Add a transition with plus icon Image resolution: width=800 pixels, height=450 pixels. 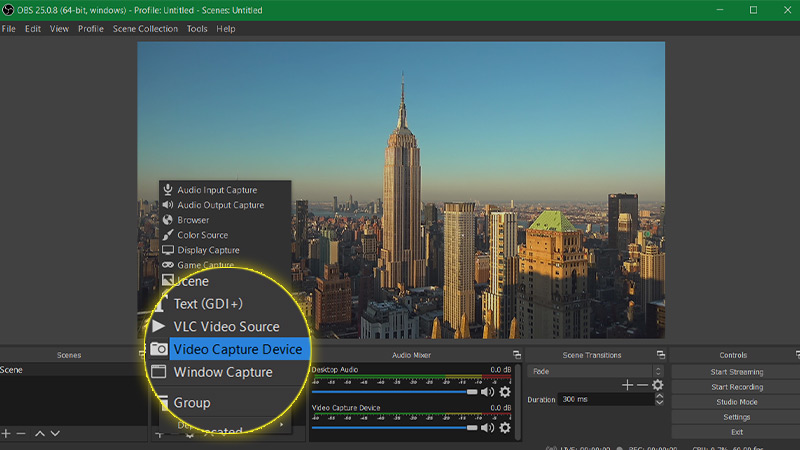click(627, 385)
